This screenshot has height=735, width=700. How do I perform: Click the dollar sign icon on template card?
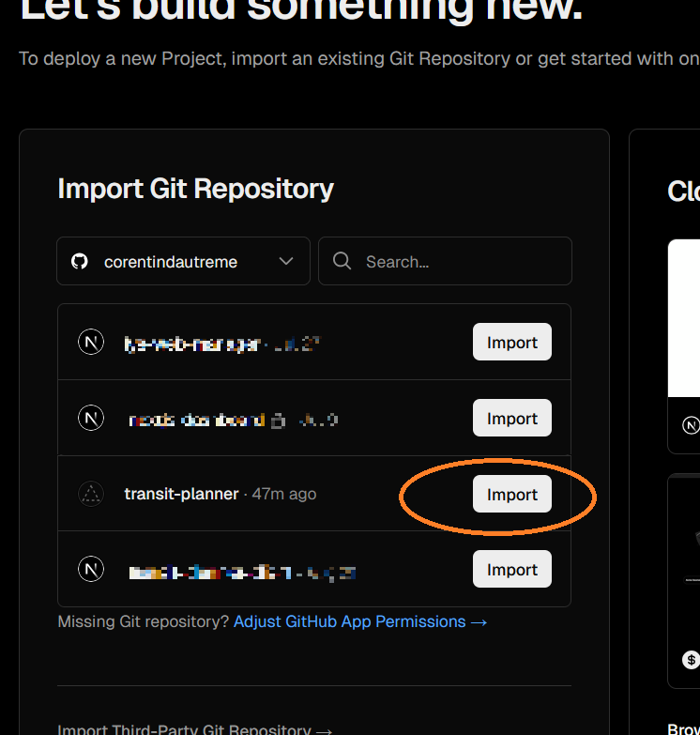pyautogui.click(x=692, y=660)
